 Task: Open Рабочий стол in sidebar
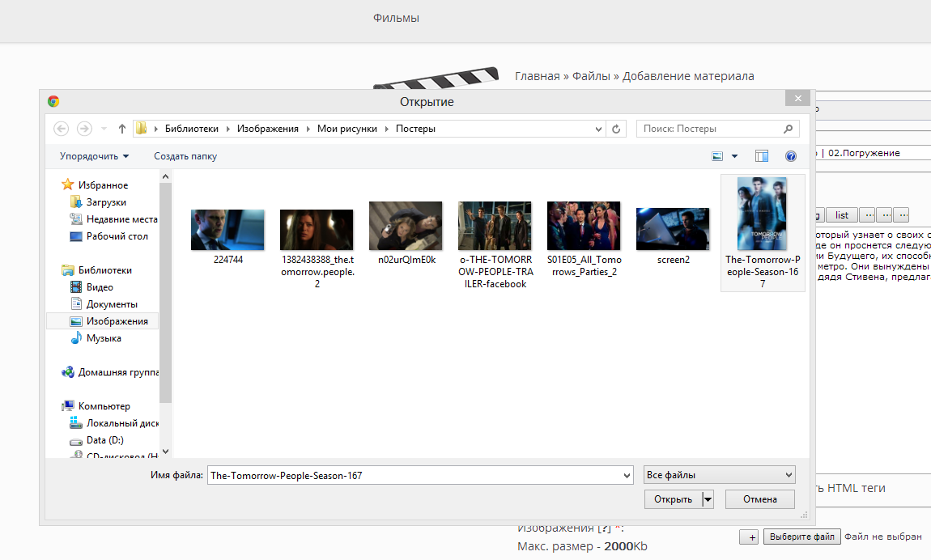tap(117, 236)
